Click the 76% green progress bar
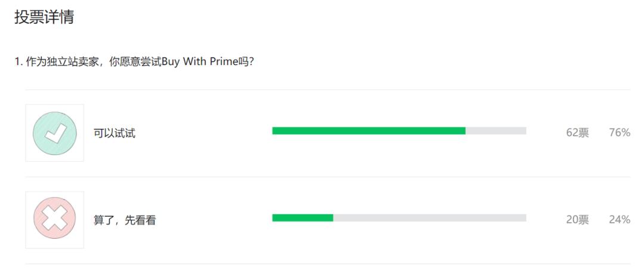 [369, 131]
